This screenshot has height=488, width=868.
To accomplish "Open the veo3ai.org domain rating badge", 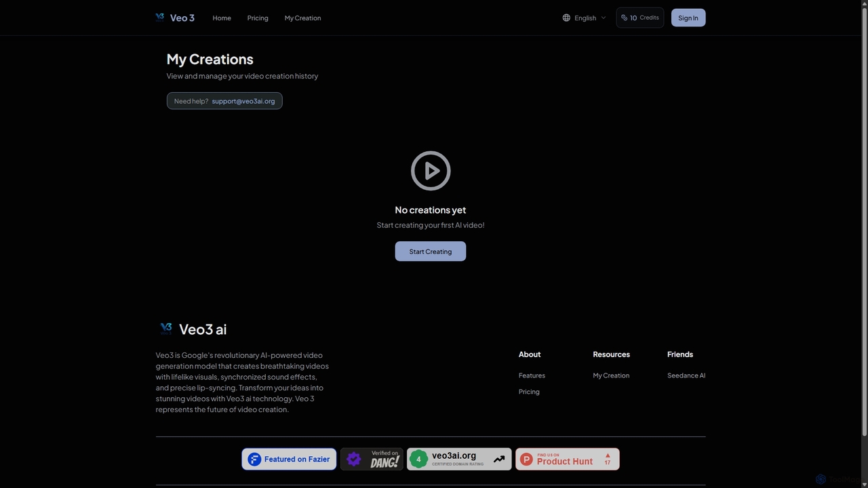I will pyautogui.click(x=459, y=459).
